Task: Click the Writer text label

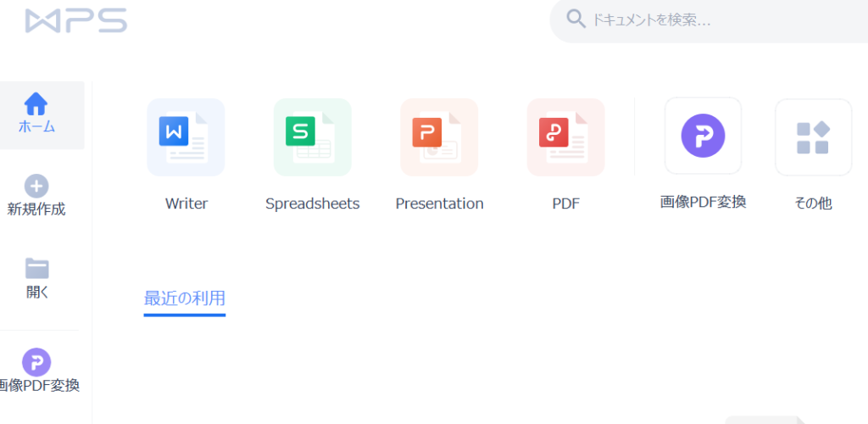Action: tap(186, 204)
